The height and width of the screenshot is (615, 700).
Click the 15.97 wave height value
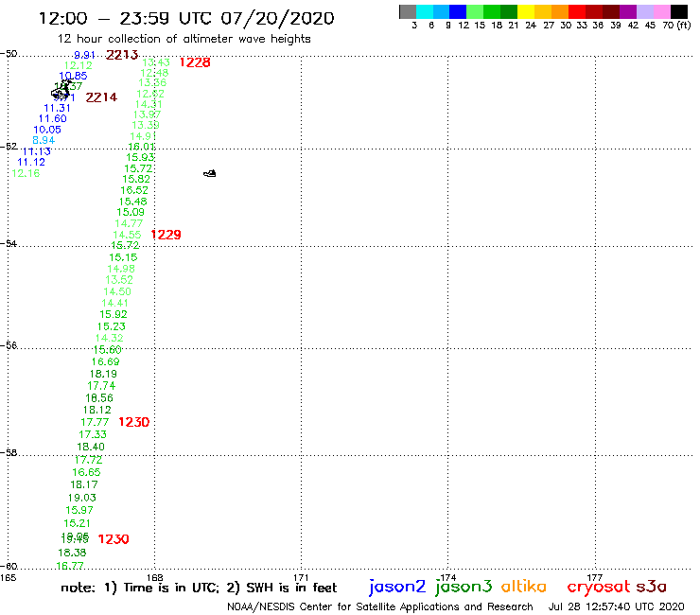79,510
